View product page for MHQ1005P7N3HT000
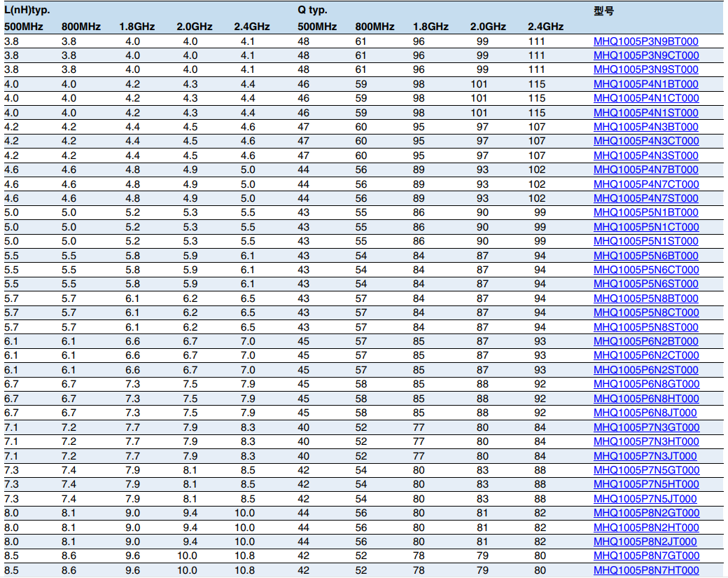 coord(646,442)
